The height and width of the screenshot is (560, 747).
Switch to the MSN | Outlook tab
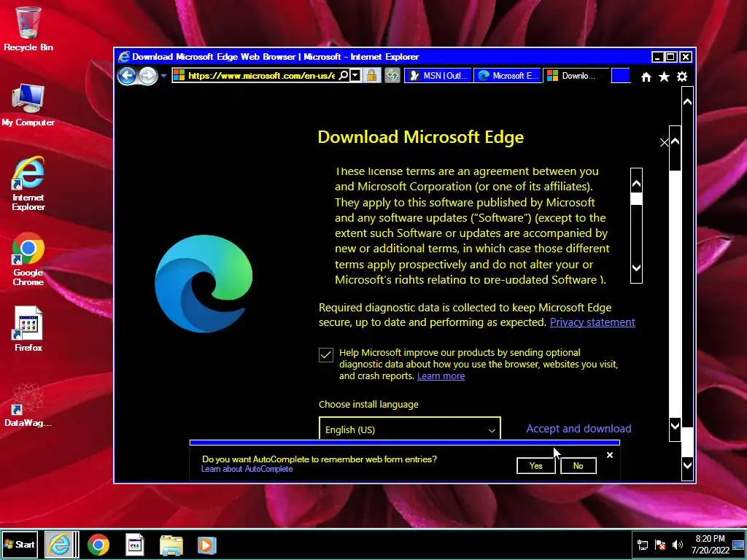coord(438,75)
